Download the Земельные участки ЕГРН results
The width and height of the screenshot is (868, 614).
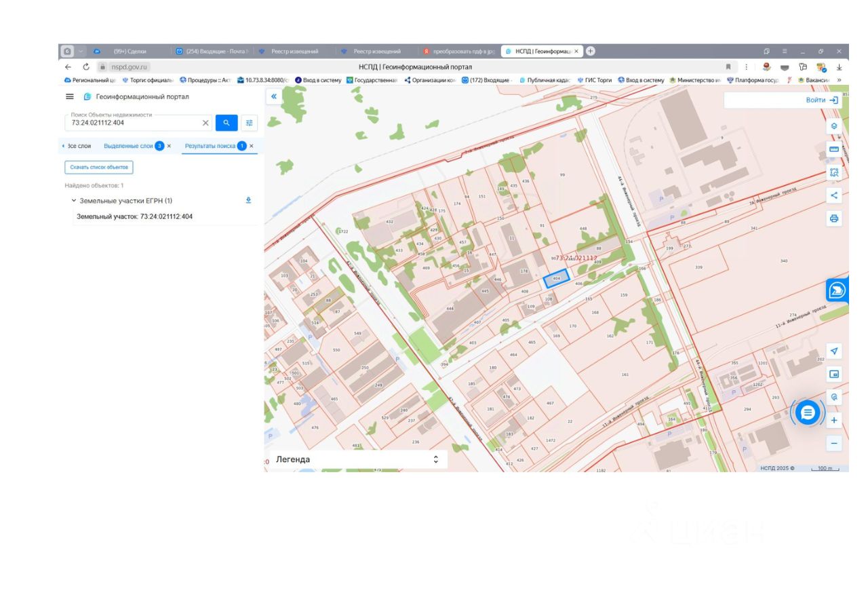(x=248, y=200)
